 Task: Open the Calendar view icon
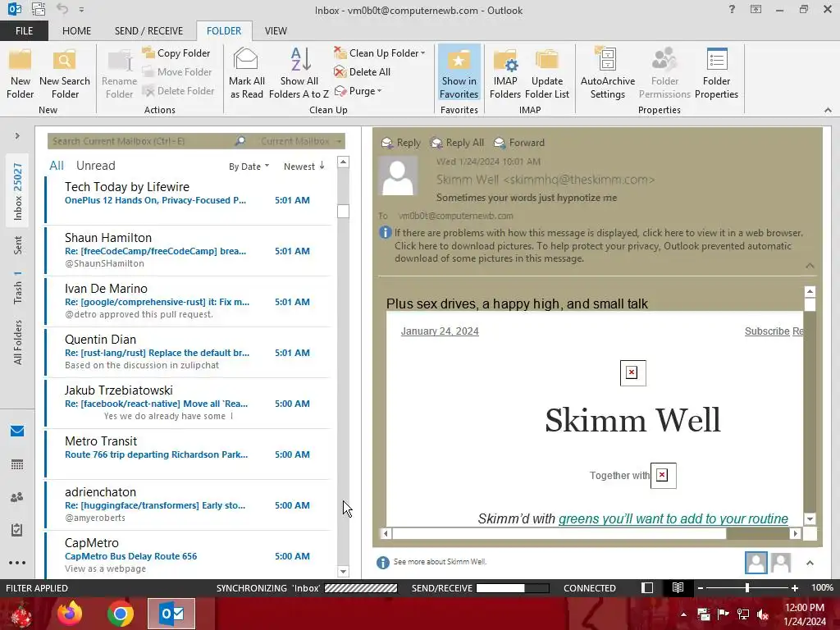(x=17, y=464)
